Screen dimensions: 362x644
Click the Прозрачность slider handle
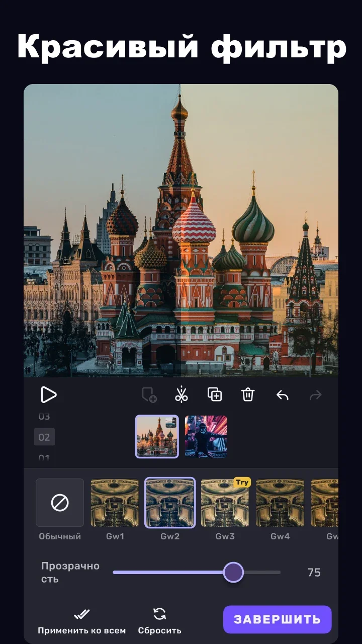point(233,573)
